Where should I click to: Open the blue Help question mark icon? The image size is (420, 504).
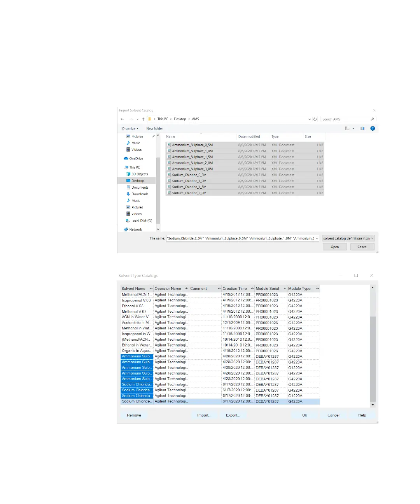tap(373, 128)
